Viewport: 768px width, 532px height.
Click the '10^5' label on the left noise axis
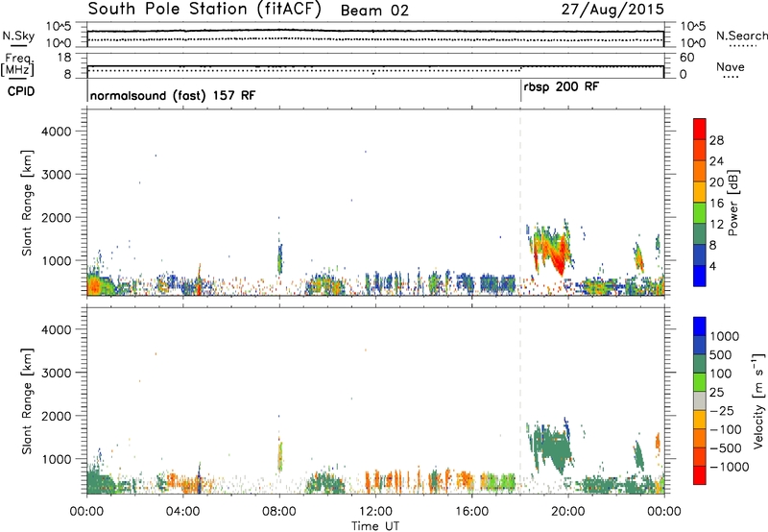[x=59, y=27]
